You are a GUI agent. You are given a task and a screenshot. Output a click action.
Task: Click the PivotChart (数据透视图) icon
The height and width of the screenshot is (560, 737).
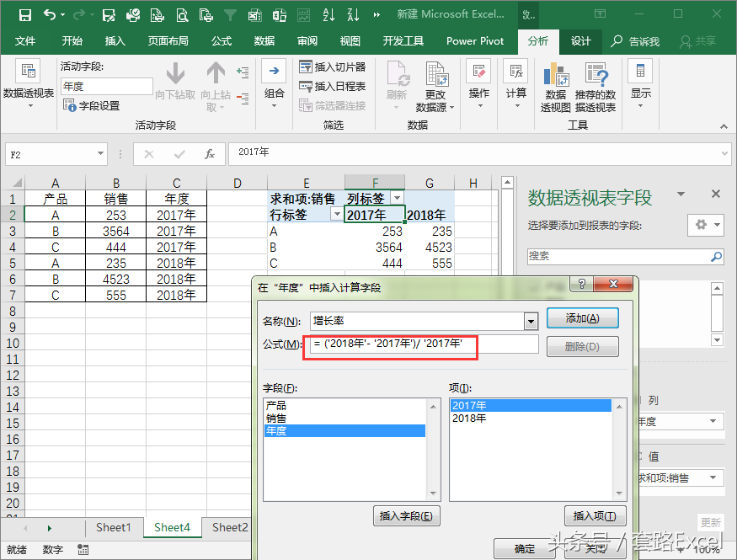pos(556,75)
